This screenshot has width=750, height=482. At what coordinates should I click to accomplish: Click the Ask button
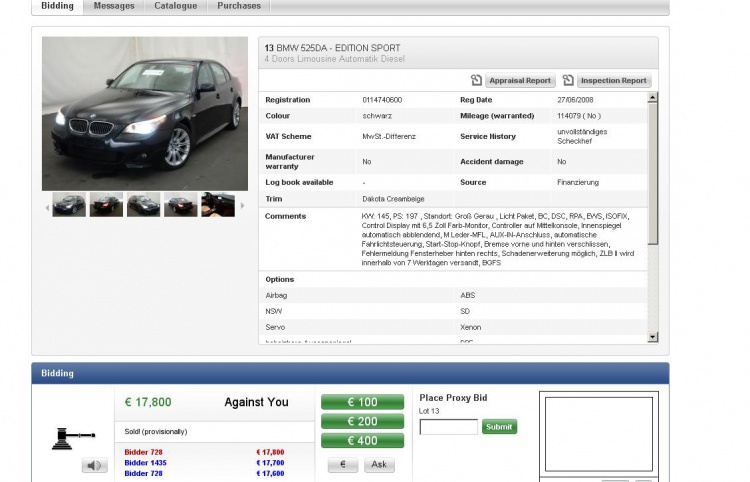[x=379, y=464]
